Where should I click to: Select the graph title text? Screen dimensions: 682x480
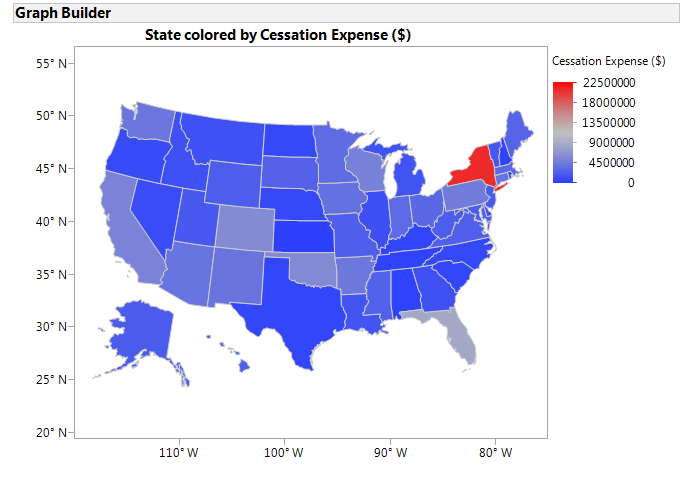(278, 35)
